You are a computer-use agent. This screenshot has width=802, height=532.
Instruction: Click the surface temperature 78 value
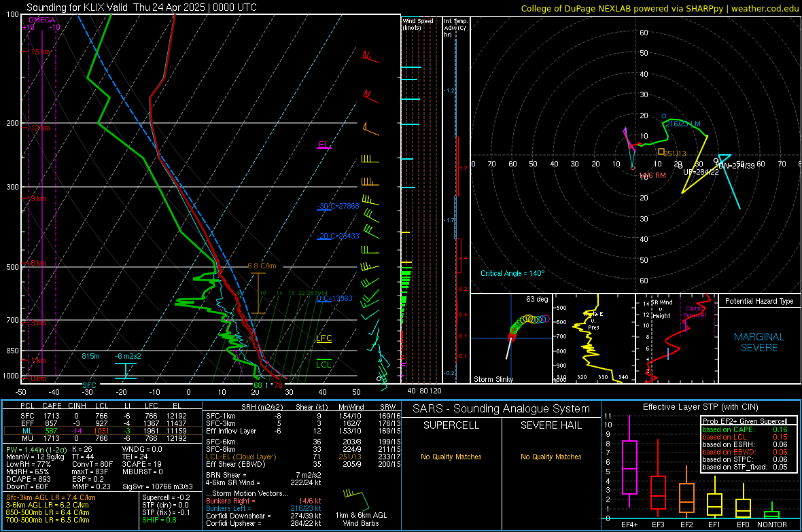[x=278, y=385]
